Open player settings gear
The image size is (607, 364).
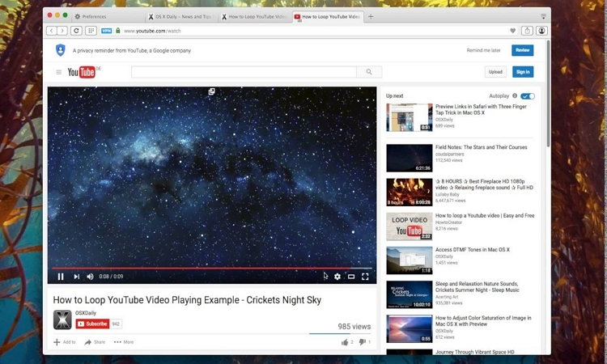click(x=337, y=277)
